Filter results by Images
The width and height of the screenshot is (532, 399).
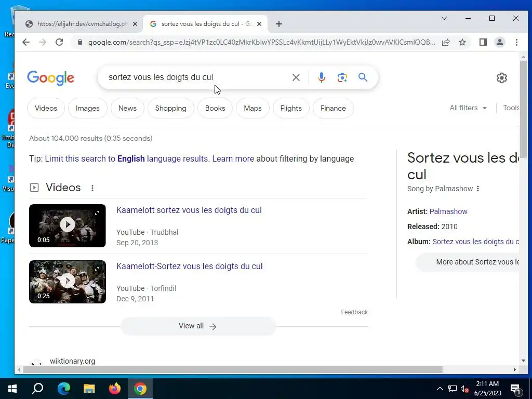(87, 108)
